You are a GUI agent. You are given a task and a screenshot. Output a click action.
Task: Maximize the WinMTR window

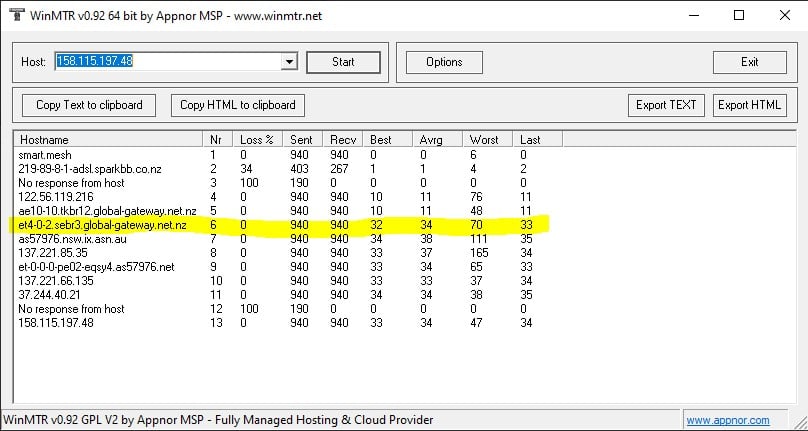tap(739, 15)
